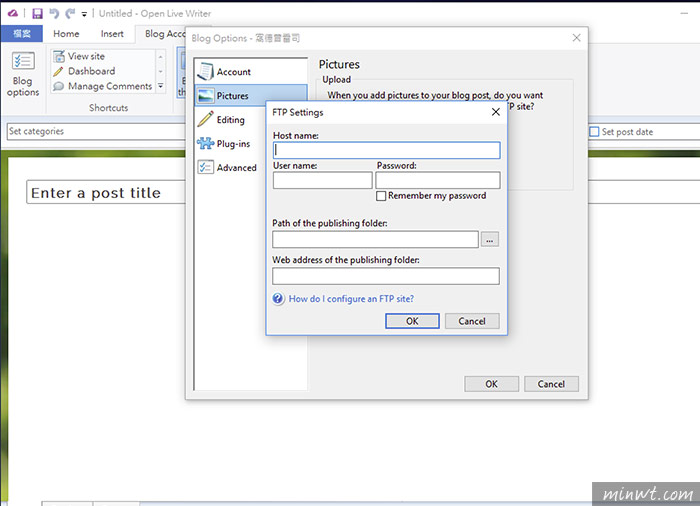Select Account in Blog Options sidebar

[251, 71]
